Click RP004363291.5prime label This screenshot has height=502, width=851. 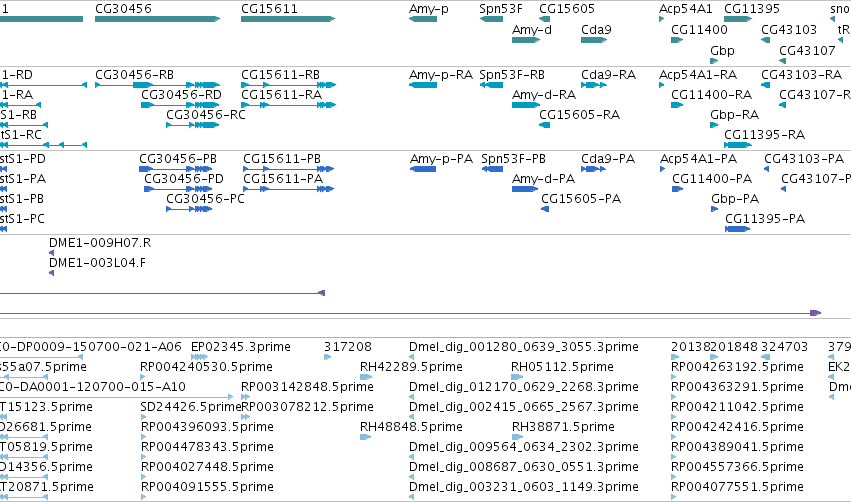pos(737,386)
